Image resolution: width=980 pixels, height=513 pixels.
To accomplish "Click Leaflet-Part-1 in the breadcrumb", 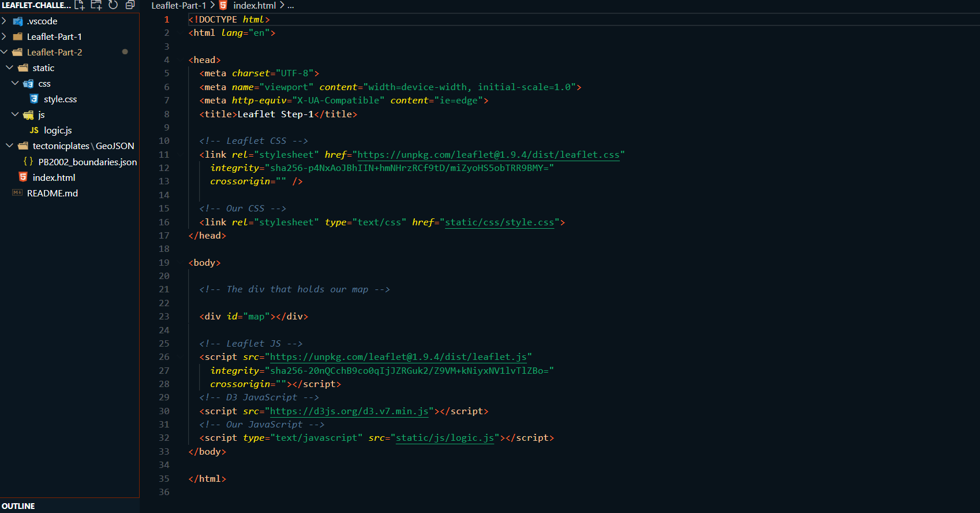I will 178,5.
